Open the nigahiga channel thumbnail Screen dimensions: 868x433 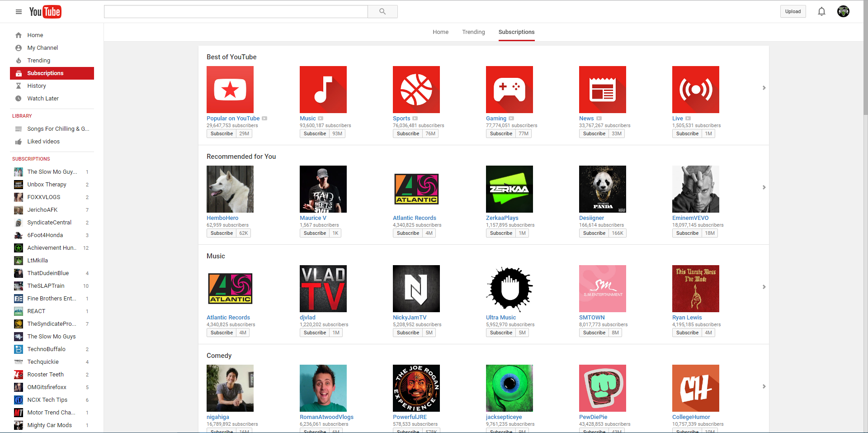[230, 388]
